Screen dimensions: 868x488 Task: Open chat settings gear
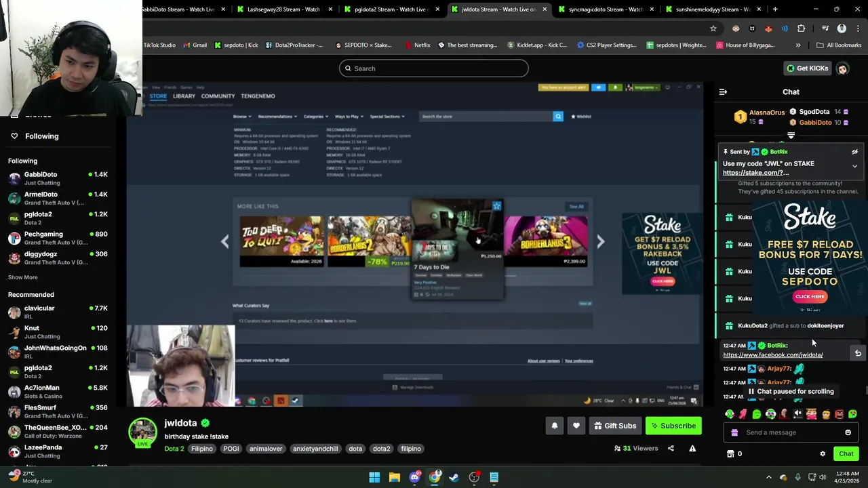coord(823,454)
